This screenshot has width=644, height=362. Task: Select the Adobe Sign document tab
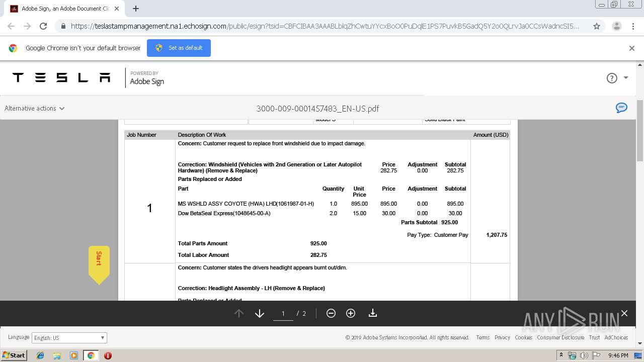64,9
